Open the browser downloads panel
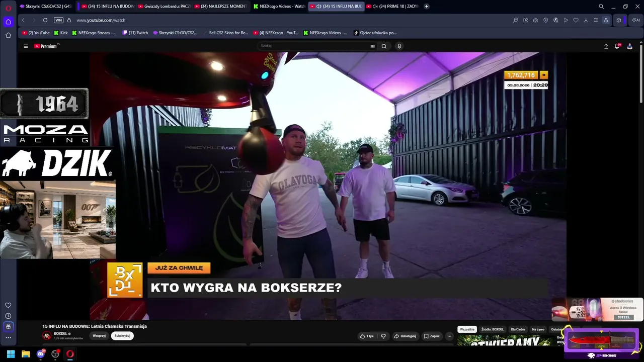This screenshot has width=644, height=362. tap(586, 20)
